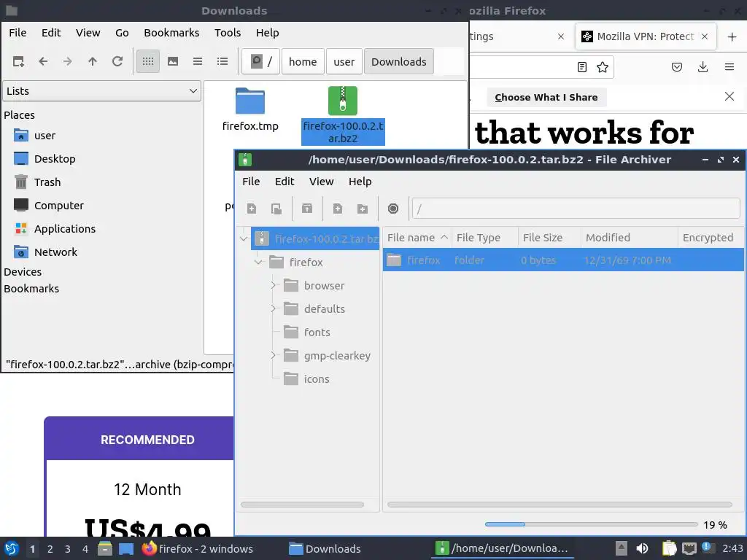The image size is (747, 560).
Task: Click the 19% progress bar
Action: pyautogui.click(x=591, y=524)
